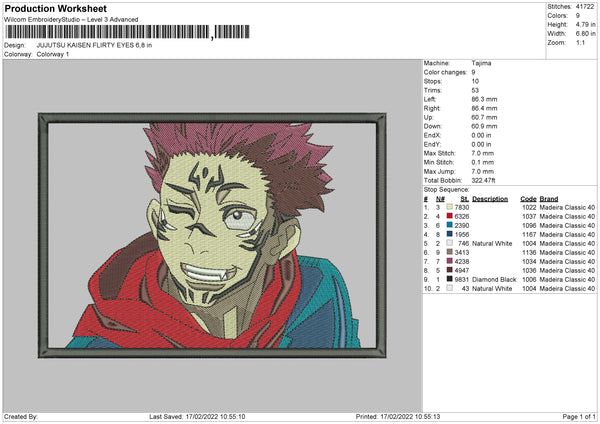Click thread code '1036' in row 8

point(529,271)
